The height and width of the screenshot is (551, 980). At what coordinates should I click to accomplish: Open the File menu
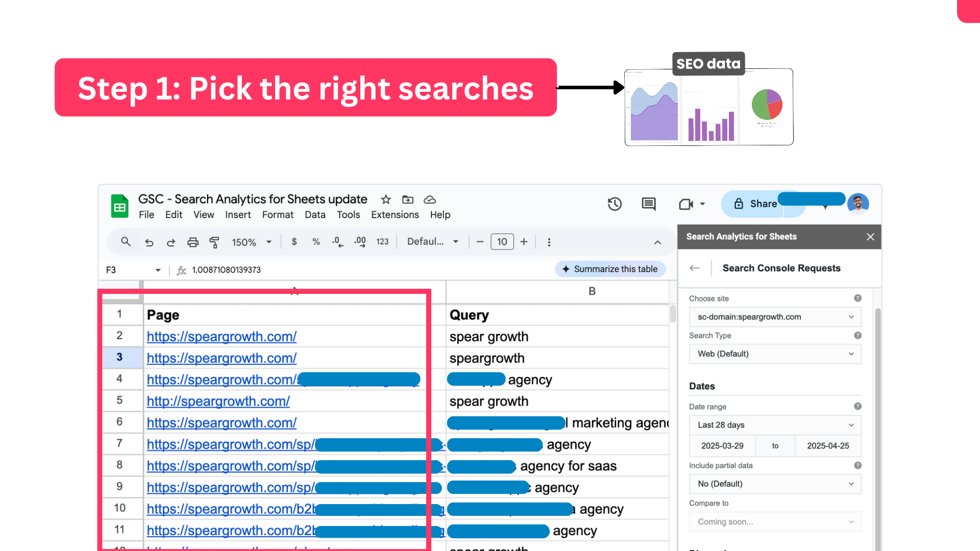point(146,215)
